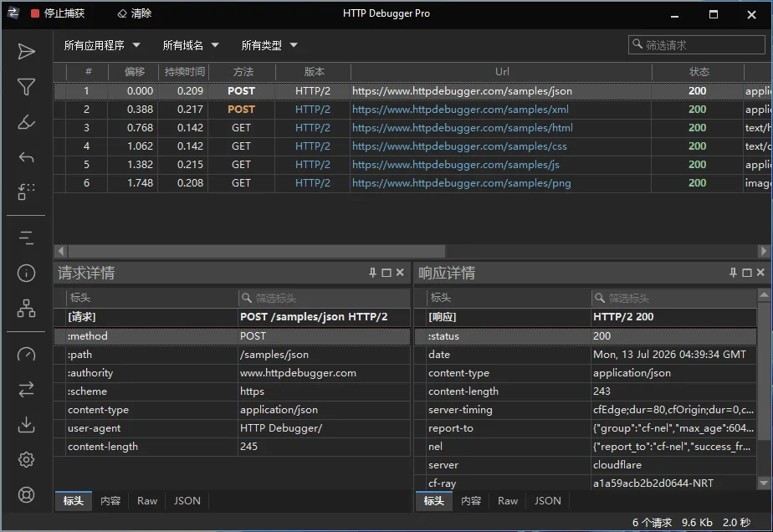Maximize the Request Details panel
Viewport: 773px width, 532px height.
[386, 273]
